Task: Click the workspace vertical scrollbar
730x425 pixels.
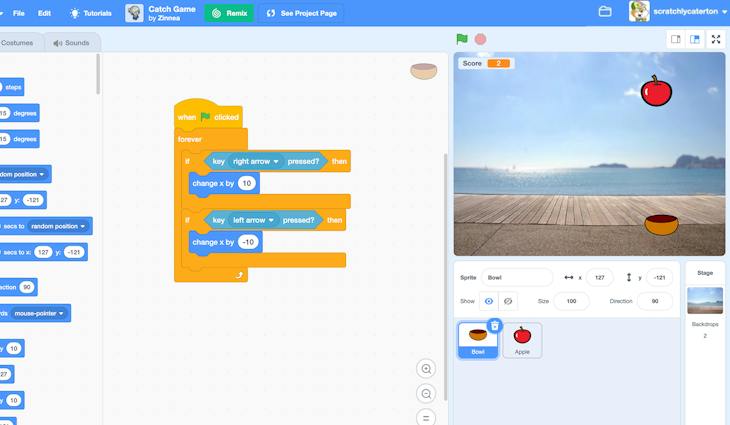Action: pyautogui.click(x=445, y=276)
